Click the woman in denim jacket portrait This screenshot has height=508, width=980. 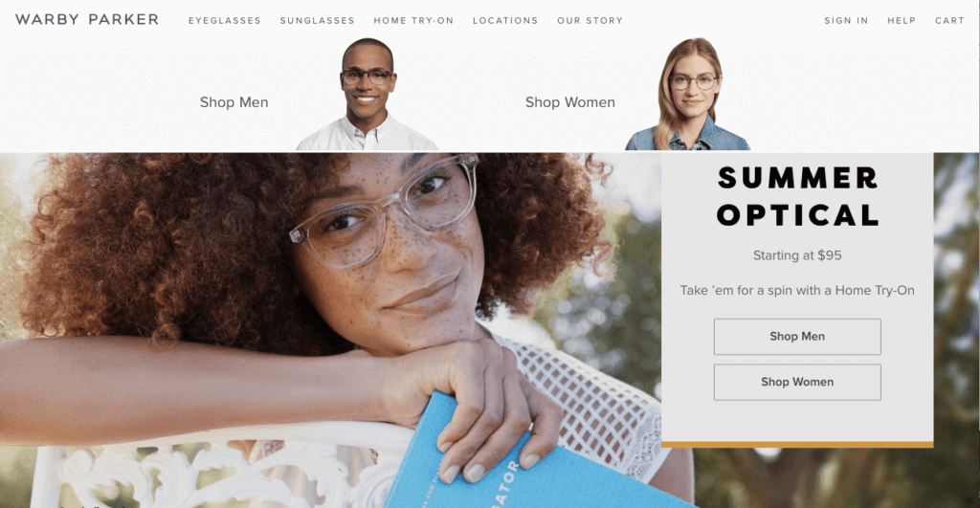(688, 95)
